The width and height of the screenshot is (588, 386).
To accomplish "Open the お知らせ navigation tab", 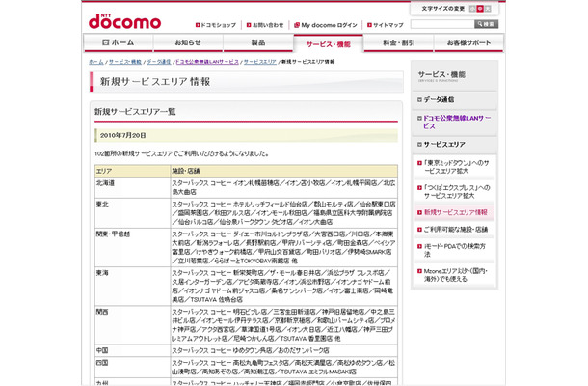I will coord(188,42).
